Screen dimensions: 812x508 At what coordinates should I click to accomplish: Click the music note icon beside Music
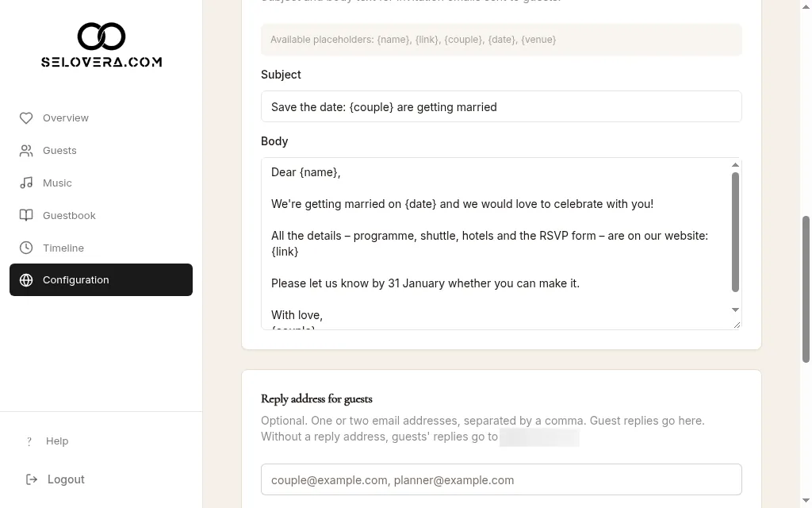(26, 183)
